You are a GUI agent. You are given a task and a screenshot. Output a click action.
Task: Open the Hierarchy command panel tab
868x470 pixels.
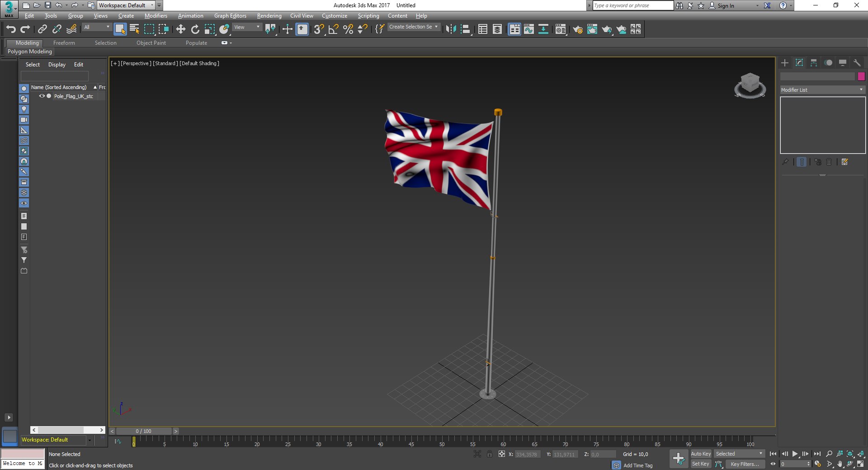click(x=814, y=63)
